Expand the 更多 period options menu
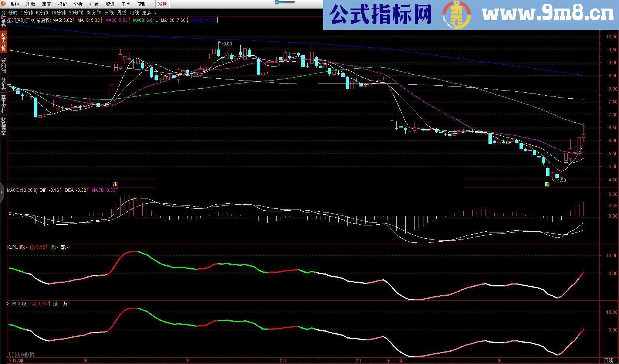The width and height of the screenshot is (619, 364). [x=146, y=12]
